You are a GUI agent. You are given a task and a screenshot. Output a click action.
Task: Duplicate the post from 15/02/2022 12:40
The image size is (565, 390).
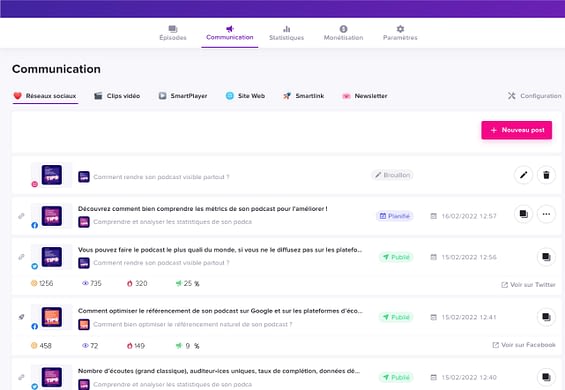(546, 377)
